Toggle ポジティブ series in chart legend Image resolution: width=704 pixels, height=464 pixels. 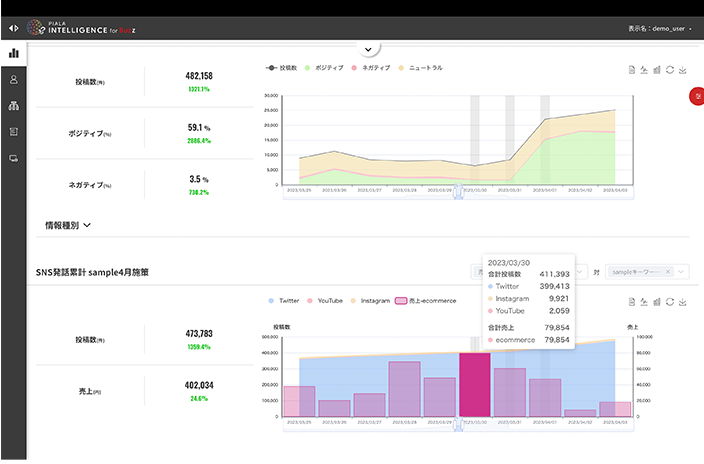point(325,68)
